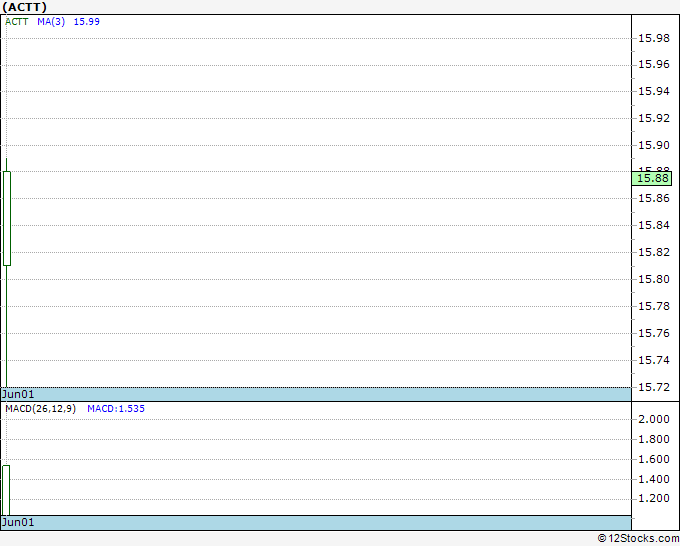This screenshot has width=680, height=546.
Task: Click the 15.80 price axis label
Action: pyautogui.click(x=654, y=279)
